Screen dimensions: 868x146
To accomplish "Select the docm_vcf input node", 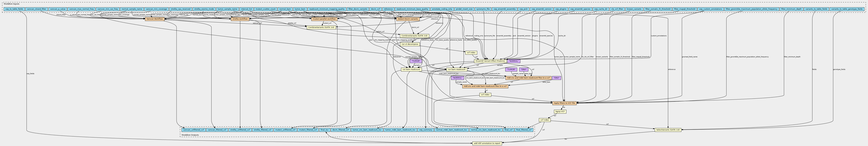I will [x=375, y=9].
